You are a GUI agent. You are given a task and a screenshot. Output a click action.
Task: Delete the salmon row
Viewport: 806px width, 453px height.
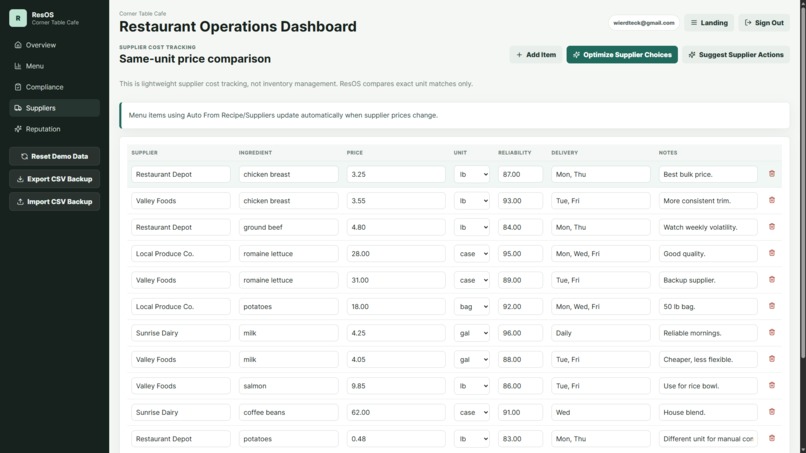(x=772, y=386)
